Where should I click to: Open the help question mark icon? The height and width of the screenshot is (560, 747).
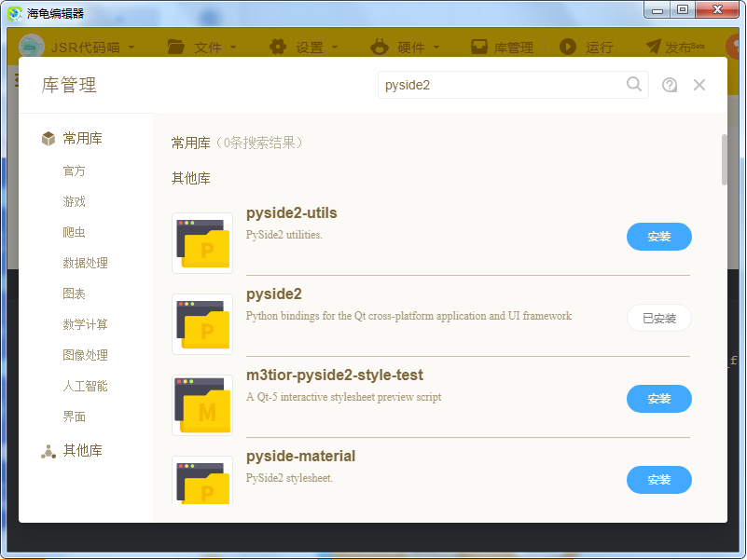pyautogui.click(x=670, y=85)
